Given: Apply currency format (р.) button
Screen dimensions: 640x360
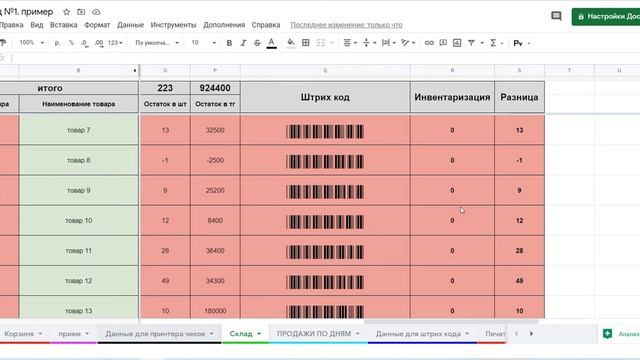Looking at the screenshot, I should 57,42.
